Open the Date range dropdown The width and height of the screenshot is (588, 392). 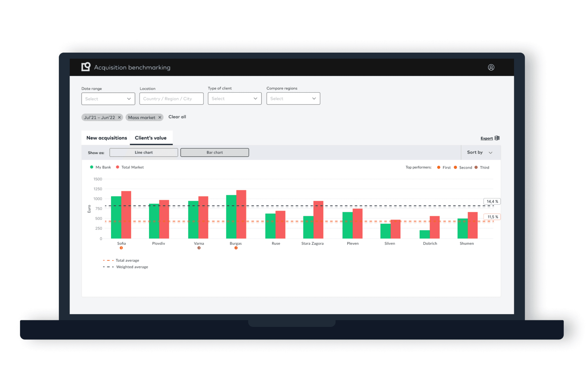pos(108,99)
